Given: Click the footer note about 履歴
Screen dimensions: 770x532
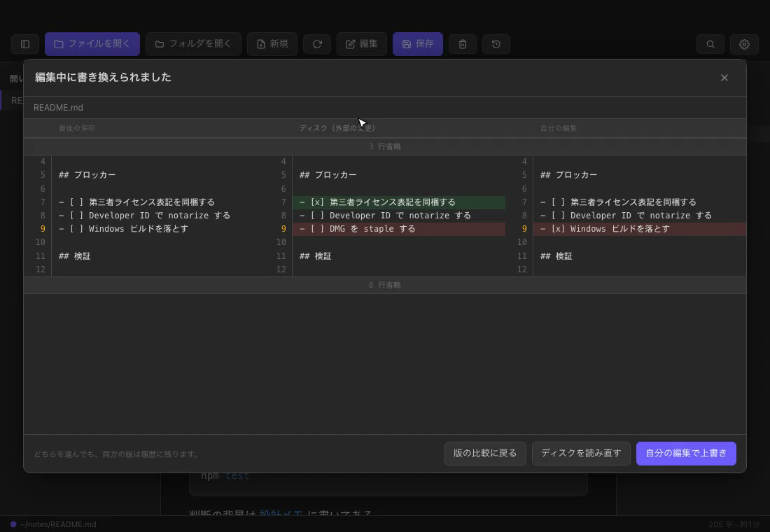Looking at the screenshot, I should click(117, 454).
